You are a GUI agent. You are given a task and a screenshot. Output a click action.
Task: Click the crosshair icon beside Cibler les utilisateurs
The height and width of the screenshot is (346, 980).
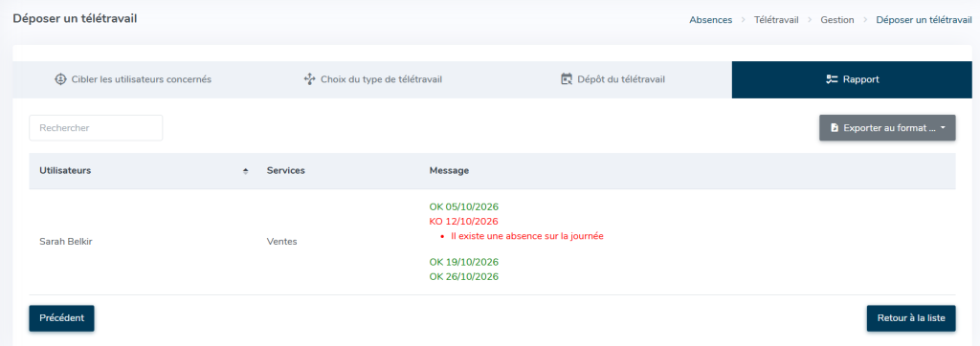(x=60, y=79)
